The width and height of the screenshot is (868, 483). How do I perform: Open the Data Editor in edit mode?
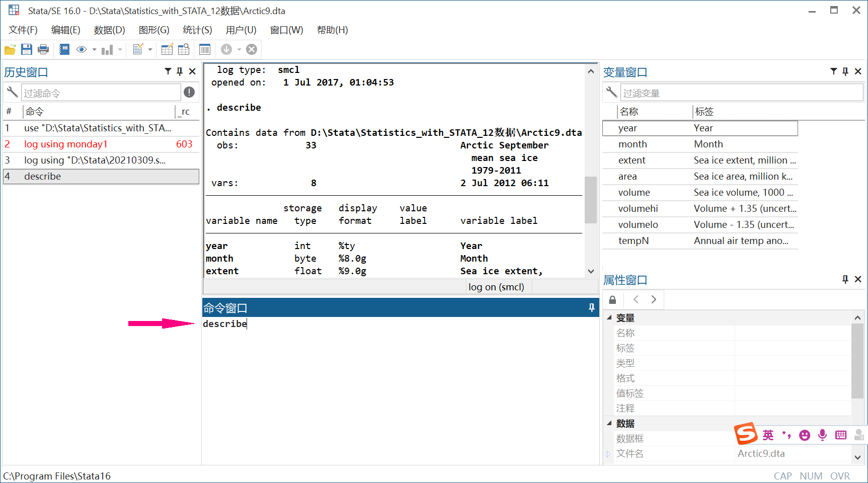click(x=167, y=49)
